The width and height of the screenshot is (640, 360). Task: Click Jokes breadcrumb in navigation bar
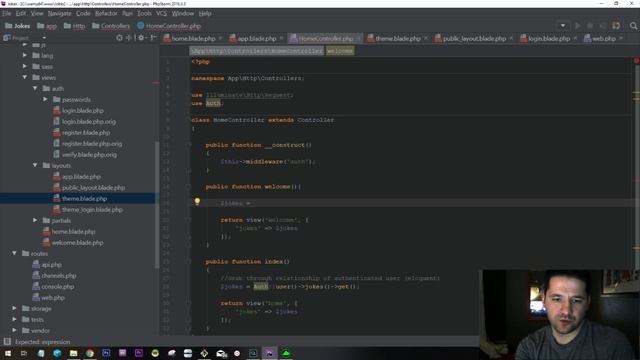[18, 26]
